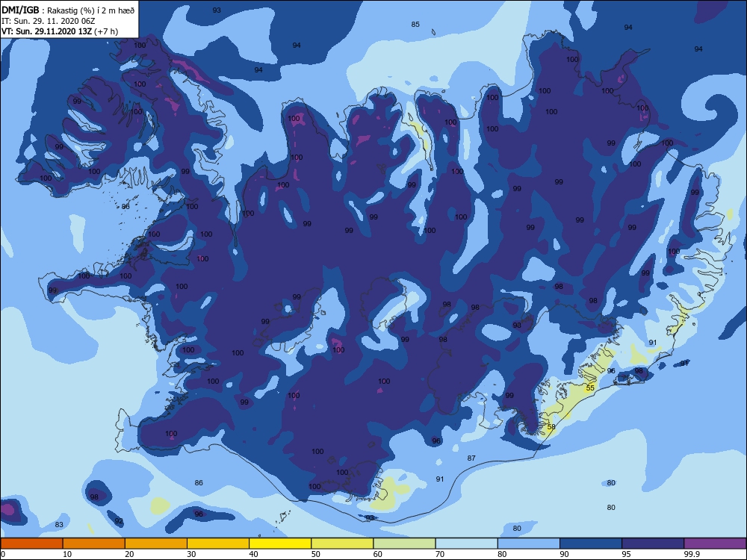Click the legend tick label 0

point(3,554)
